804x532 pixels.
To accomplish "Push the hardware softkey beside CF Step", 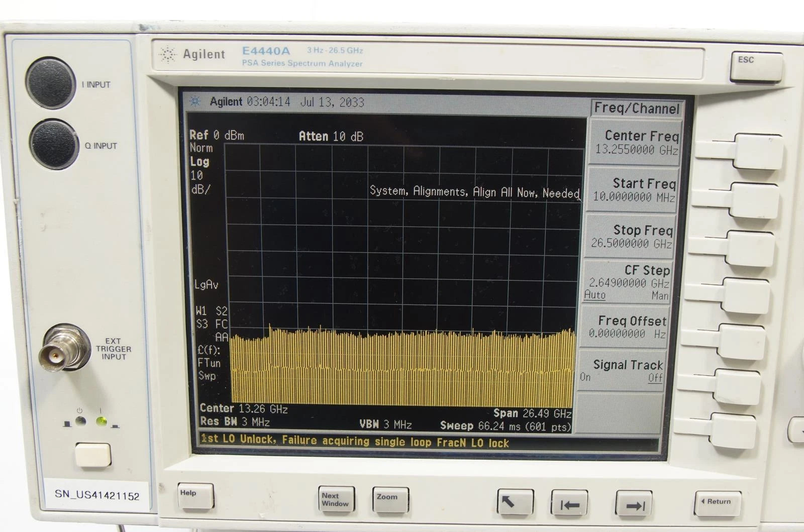I will point(745,296).
